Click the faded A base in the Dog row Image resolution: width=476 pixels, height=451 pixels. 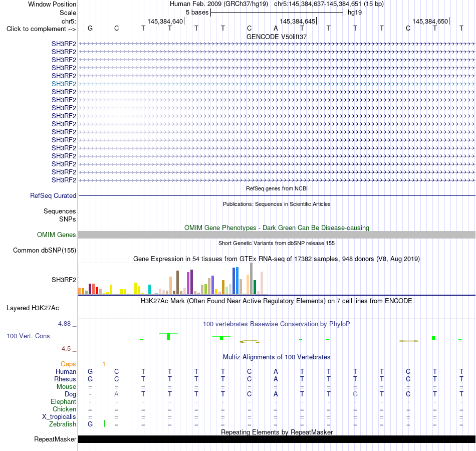click(x=117, y=394)
